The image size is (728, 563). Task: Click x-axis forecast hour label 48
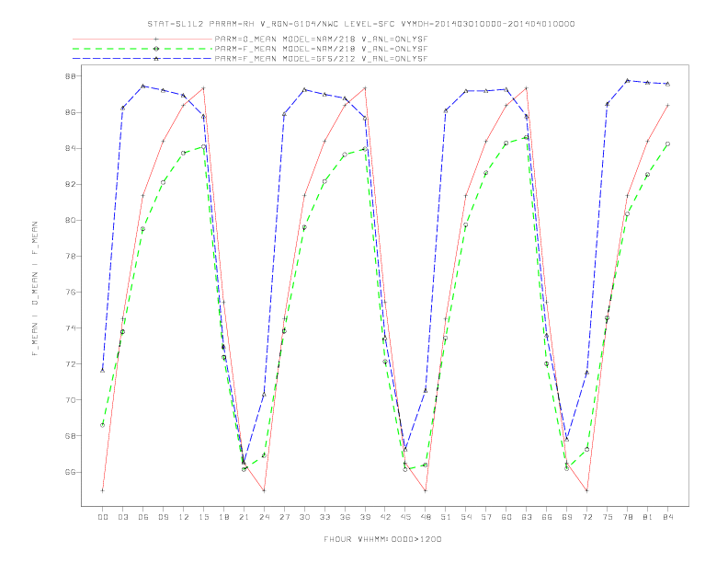[x=426, y=517]
